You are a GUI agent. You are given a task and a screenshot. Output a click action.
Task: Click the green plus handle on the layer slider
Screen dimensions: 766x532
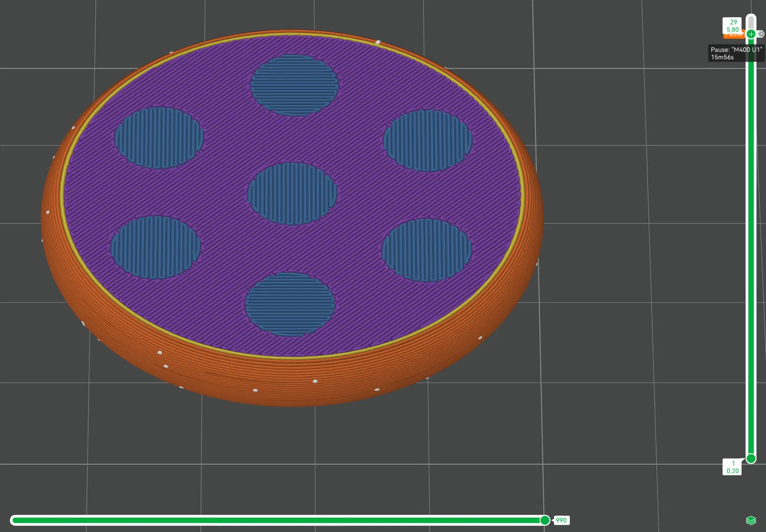751,34
